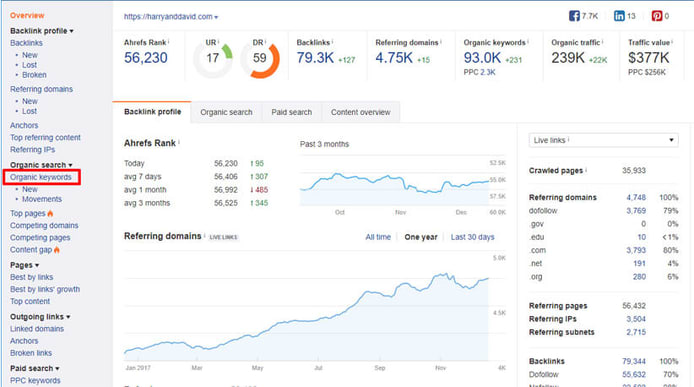Open the harryanddavid.com URL dropdown
The image size is (694, 387).
pos(171,16)
